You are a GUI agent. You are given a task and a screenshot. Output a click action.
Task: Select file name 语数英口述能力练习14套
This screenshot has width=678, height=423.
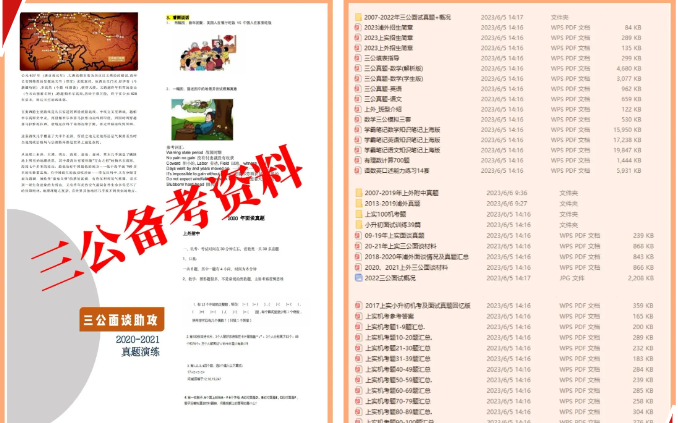(x=397, y=171)
